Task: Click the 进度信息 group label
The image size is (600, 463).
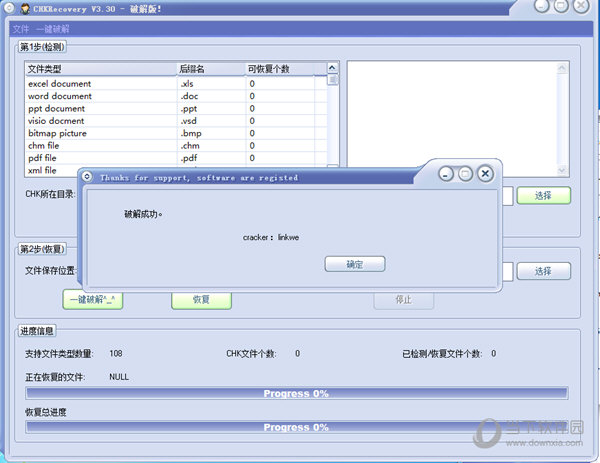Action: pyautogui.click(x=37, y=331)
